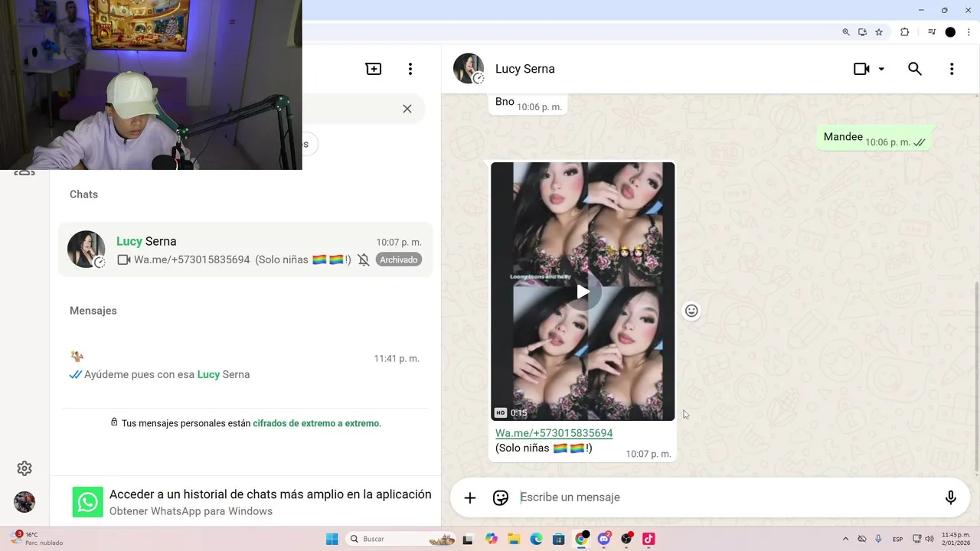This screenshot has width=980, height=551.
Task: Open Microsoft Store from the taskbar
Action: click(x=558, y=539)
